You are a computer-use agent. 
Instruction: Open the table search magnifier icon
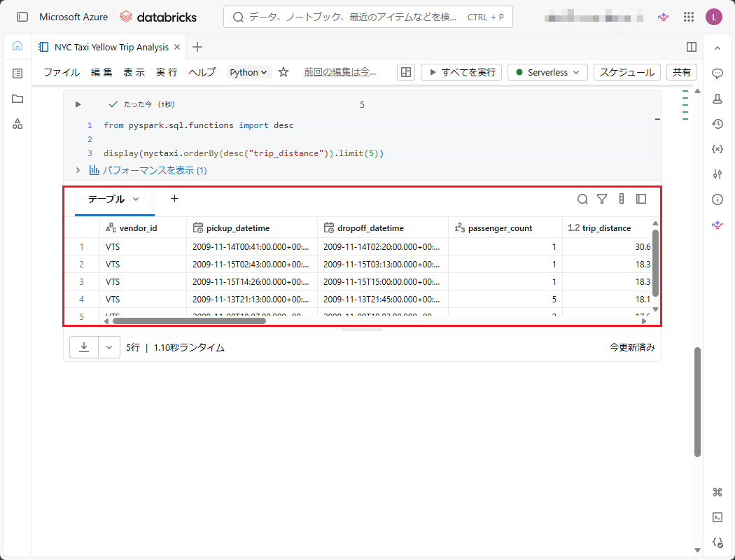coord(582,199)
